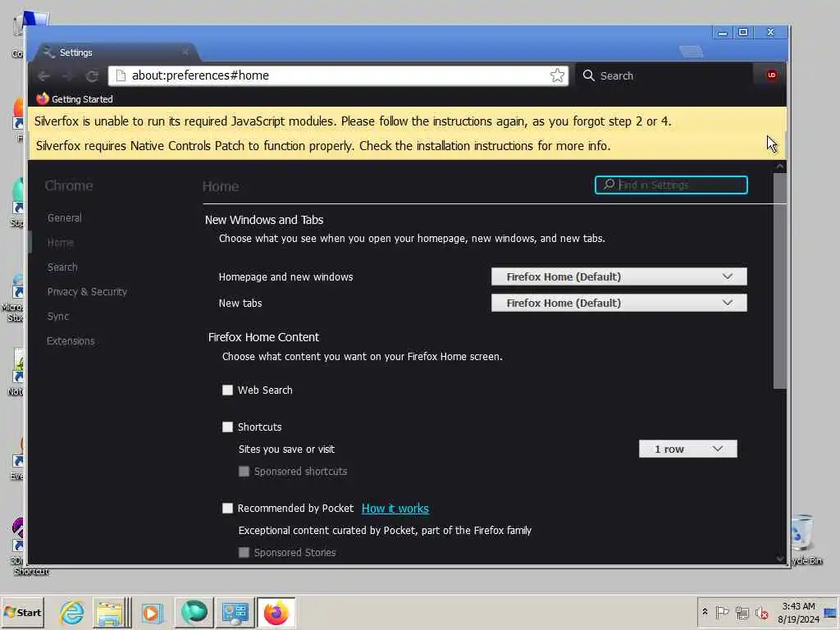Toggle the Web Search checkbox
The image size is (840, 630).
[x=228, y=390]
